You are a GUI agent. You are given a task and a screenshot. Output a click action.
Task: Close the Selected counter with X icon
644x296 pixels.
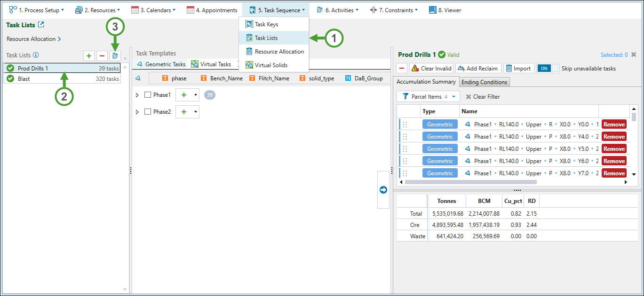[x=634, y=55]
